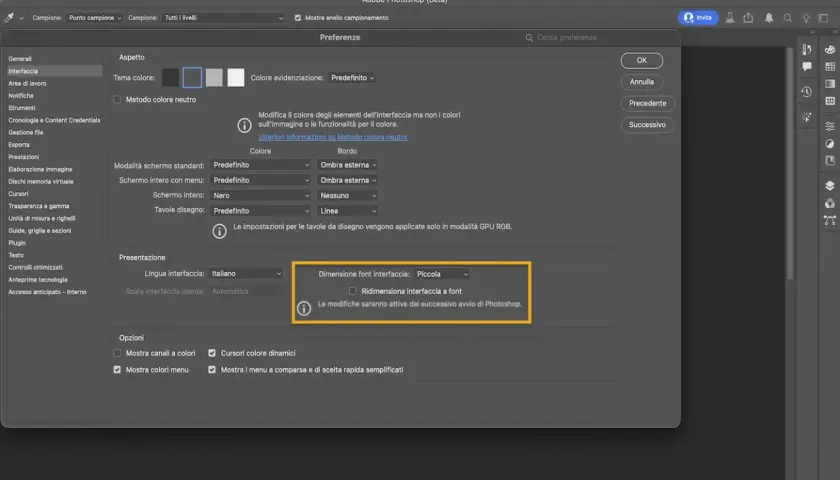Viewport: 840px width, 480px height.
Task: Select Generali preferences category
Action: [20, 59]
